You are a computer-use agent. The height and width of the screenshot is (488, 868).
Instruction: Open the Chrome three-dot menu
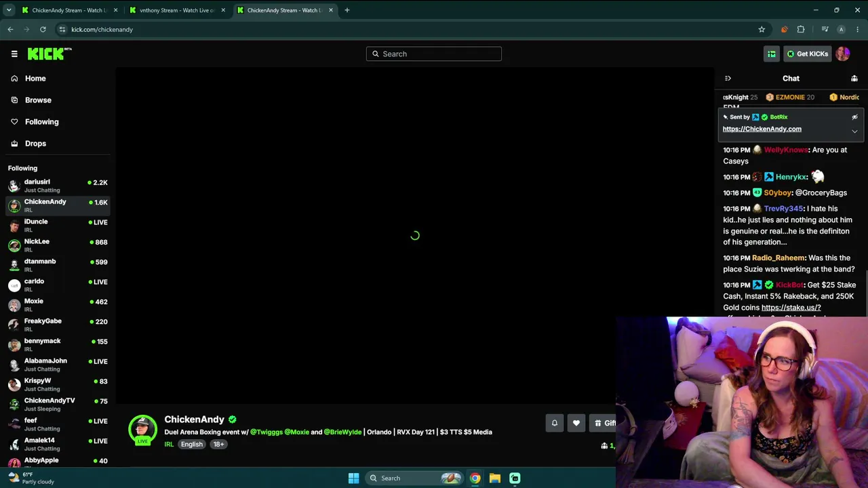(x=858, y=30)
